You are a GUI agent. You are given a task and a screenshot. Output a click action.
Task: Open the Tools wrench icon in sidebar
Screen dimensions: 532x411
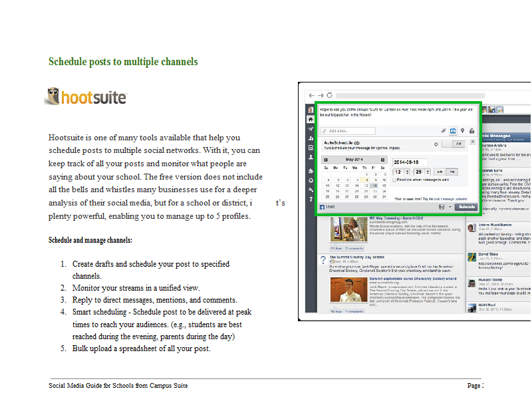click(x=311, y=190)
